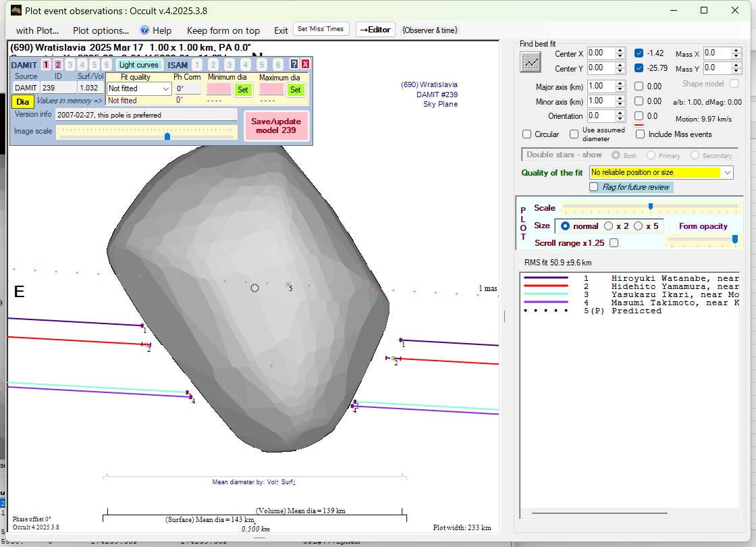Click the yellow Dia button
Screen dimensions: 756x547
tap(22, 101)
